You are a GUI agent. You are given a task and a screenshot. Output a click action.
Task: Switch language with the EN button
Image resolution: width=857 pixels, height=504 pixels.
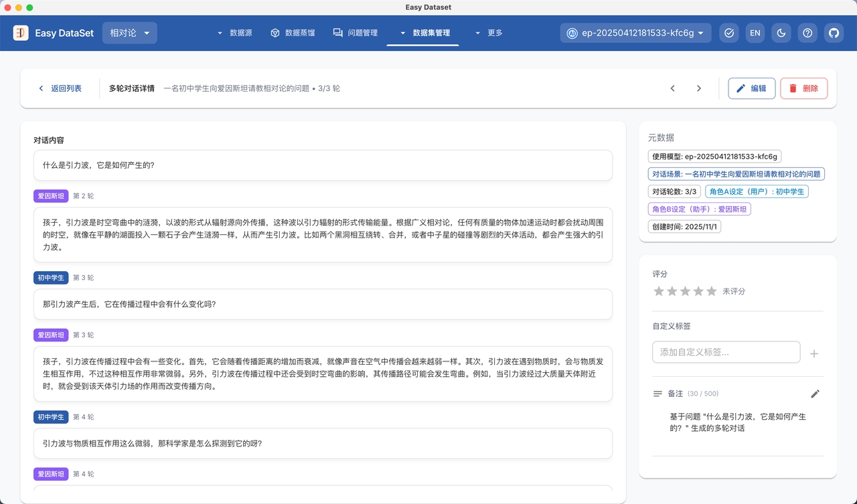point(755,33)
